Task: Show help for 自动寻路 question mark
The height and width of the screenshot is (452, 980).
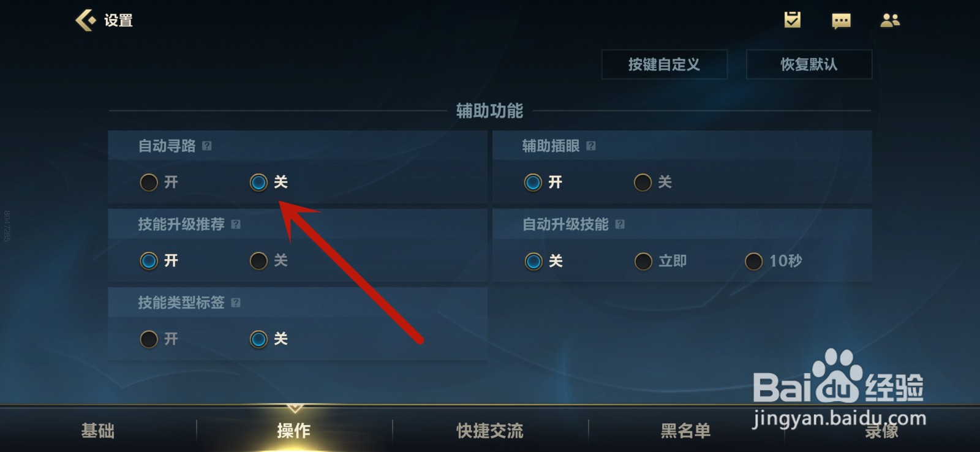Action: 207,146
